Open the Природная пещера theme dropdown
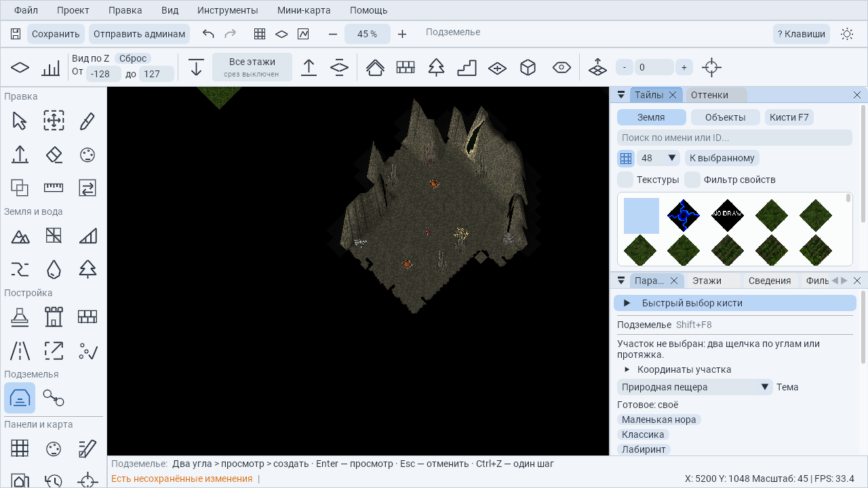Screen dimensions: 868x488 click(x=695, y=387)
